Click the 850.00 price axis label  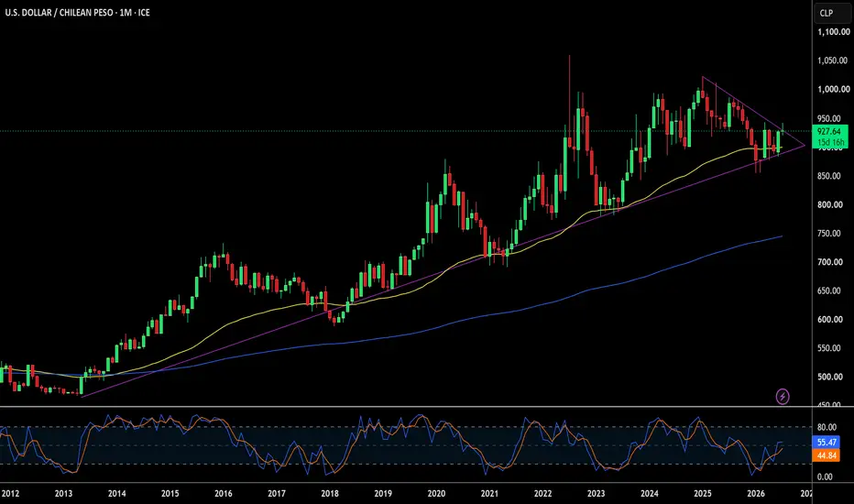point(830,176)
